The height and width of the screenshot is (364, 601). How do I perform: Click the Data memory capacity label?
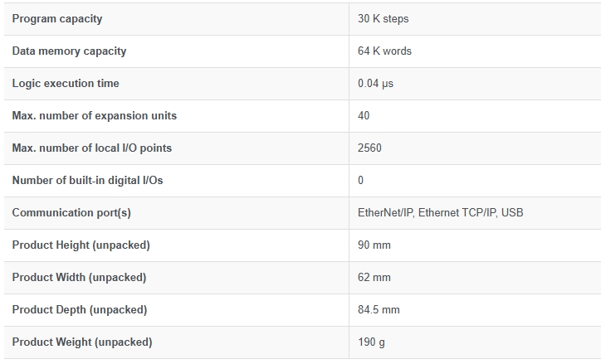69,51
